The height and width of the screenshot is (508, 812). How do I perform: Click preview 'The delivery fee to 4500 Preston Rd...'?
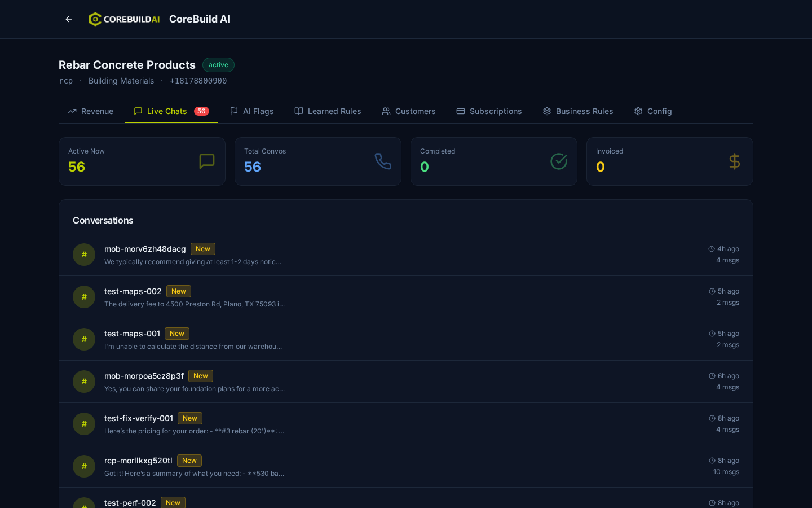[195, 304]
